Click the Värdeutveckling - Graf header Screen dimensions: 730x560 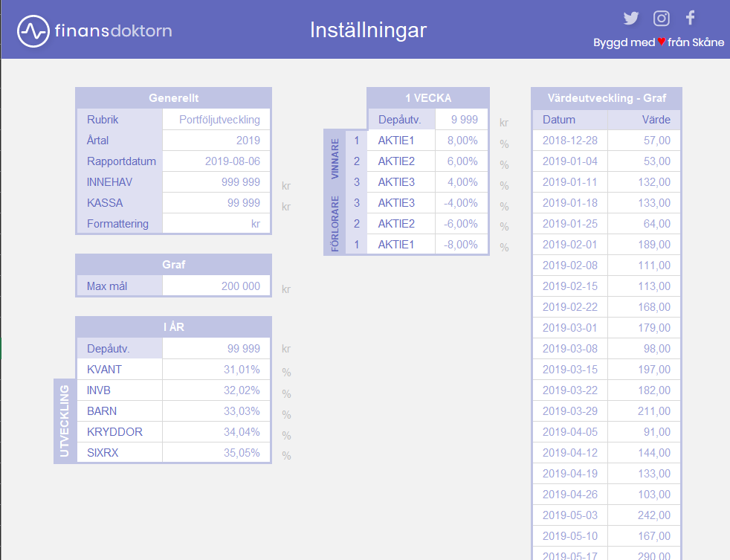pos(606,98)
